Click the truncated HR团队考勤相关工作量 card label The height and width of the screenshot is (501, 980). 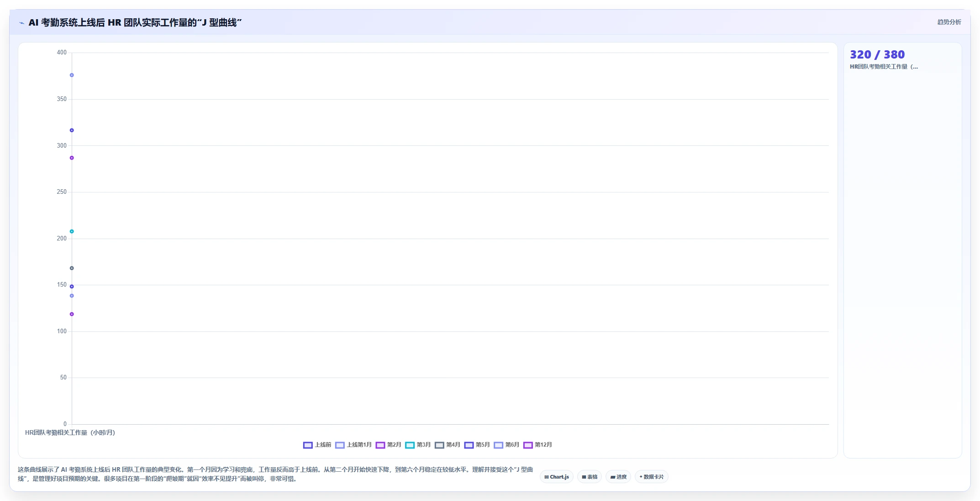[x=884, y=67]
